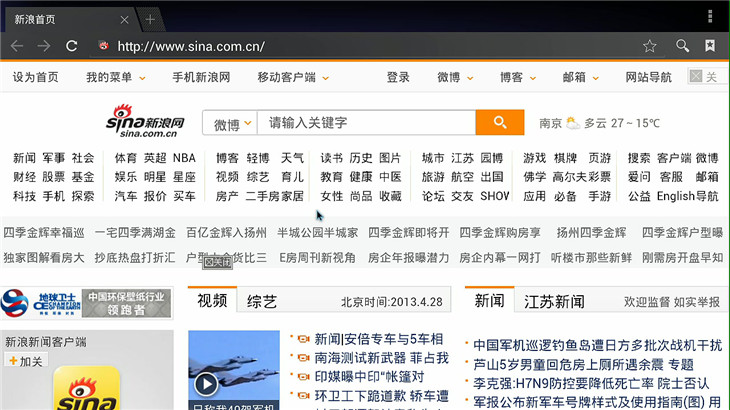The image size is (730, 410).
Task: Open headline 李克强:H7N9防控要降低死亡率
Action: [x=563, y=383]
